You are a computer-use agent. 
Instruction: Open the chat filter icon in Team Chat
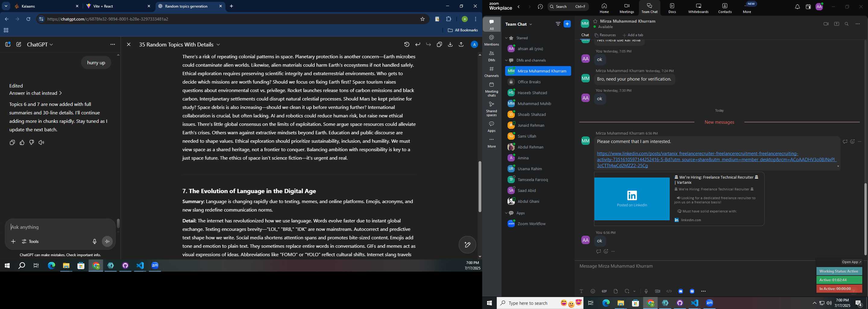pyautogui.click(x=558, y=24)
